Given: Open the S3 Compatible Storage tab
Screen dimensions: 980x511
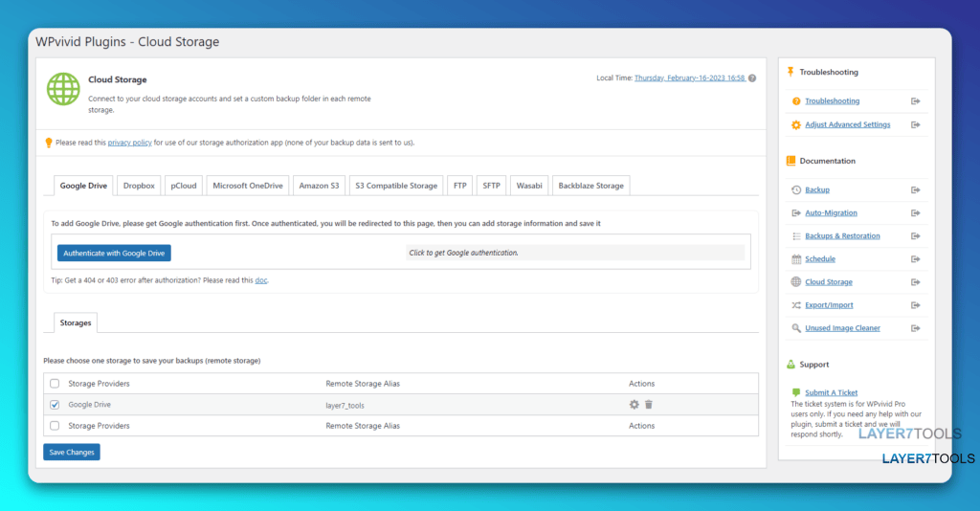Looking at the screenshot, I should (396, 186).
